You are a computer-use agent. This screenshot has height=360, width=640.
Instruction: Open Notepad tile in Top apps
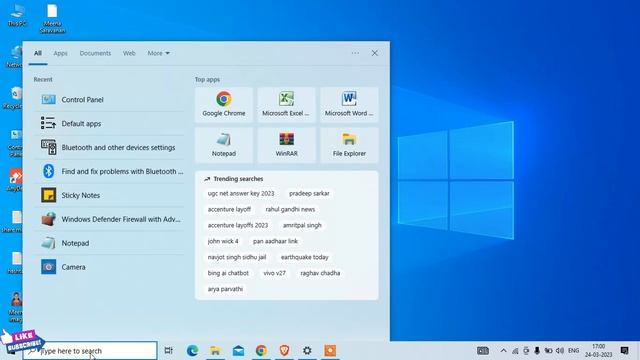(224, 145)
